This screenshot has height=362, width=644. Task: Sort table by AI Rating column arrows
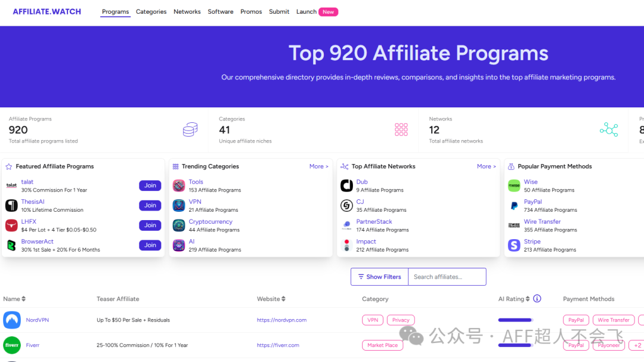coord(527,299)
